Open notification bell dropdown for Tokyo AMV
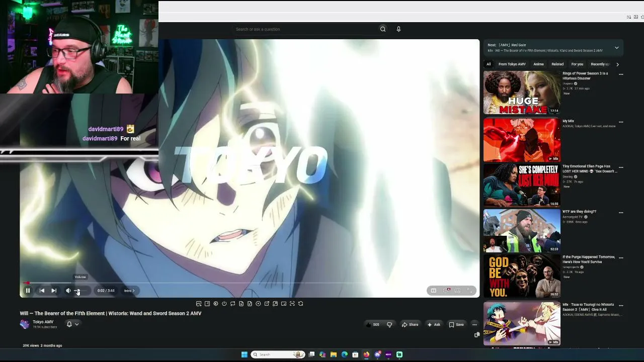Image resolution: width=644 pixels, height=362 pixels. click(x=72, y=324)
